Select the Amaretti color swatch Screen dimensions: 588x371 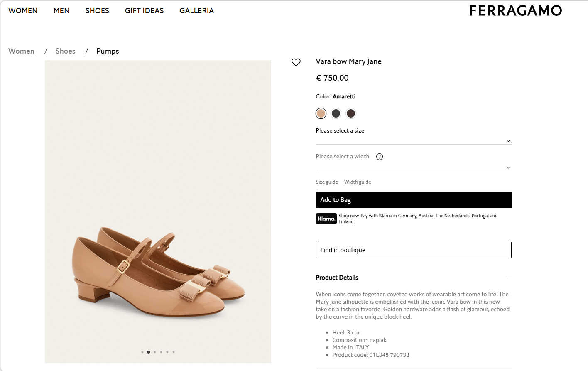click(321, 113)
